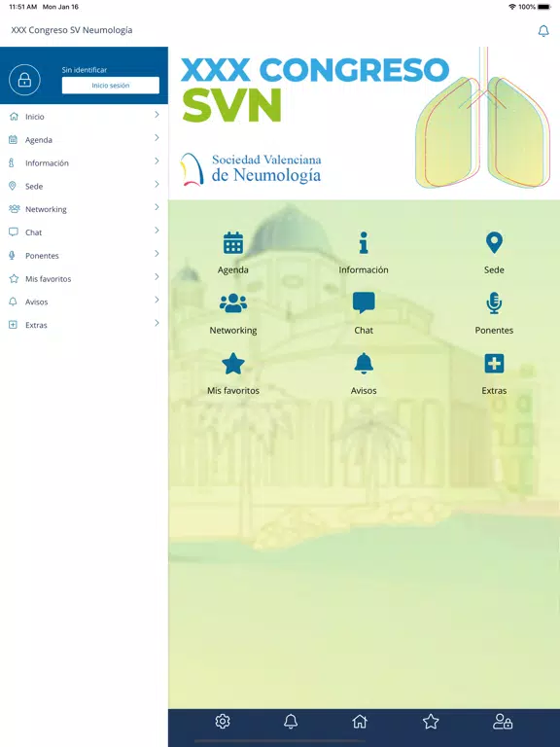The image size is (560, 747).
Task: Select the Networking people icon in the sidebar
Action: [x=15, y=209]
